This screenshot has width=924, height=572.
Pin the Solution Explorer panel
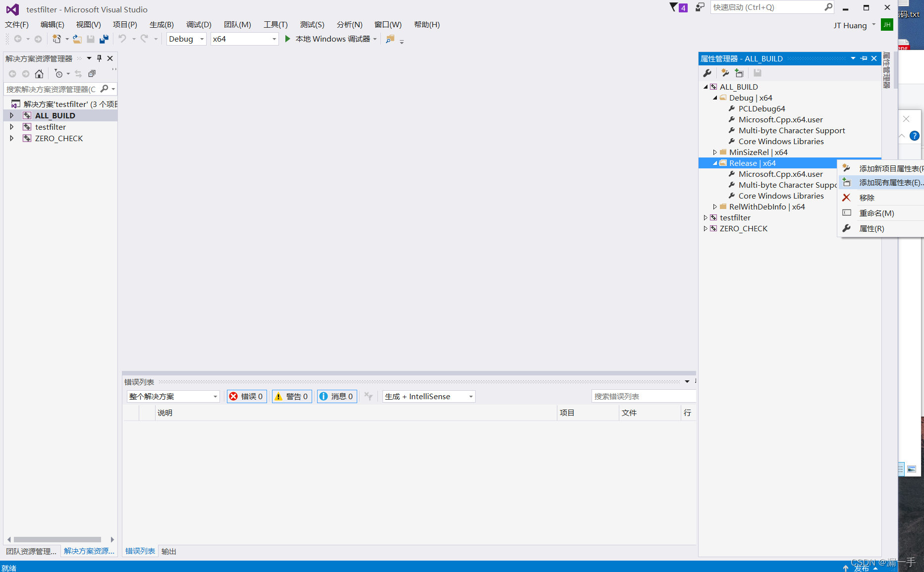click(99, 58)
